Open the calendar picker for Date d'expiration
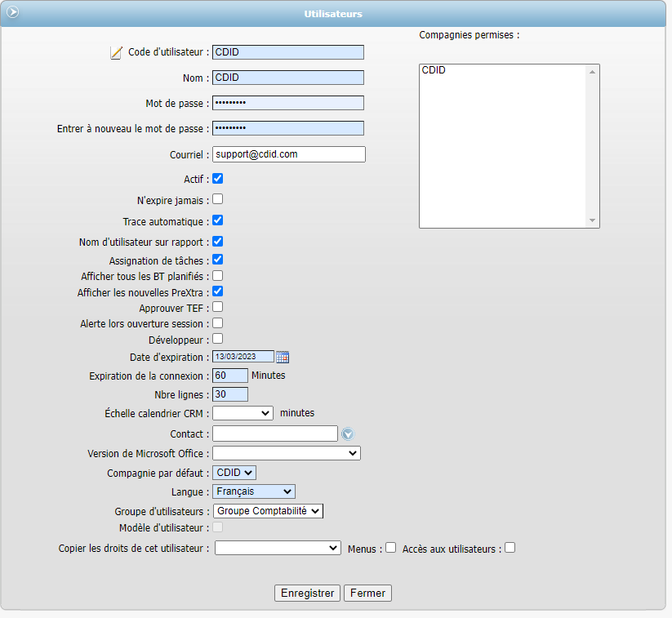This screenshot has height=618, width=672. pyautogui.click(x=283, y=357)
